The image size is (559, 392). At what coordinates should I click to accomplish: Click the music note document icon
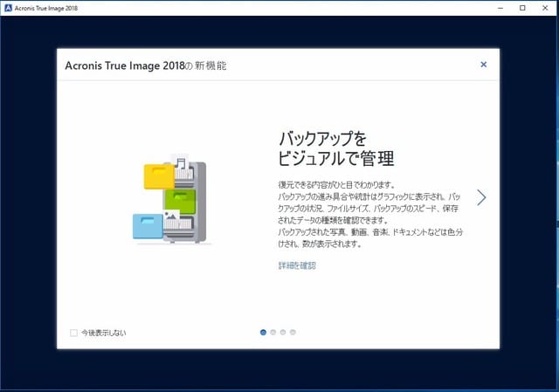tap(181, 164)
